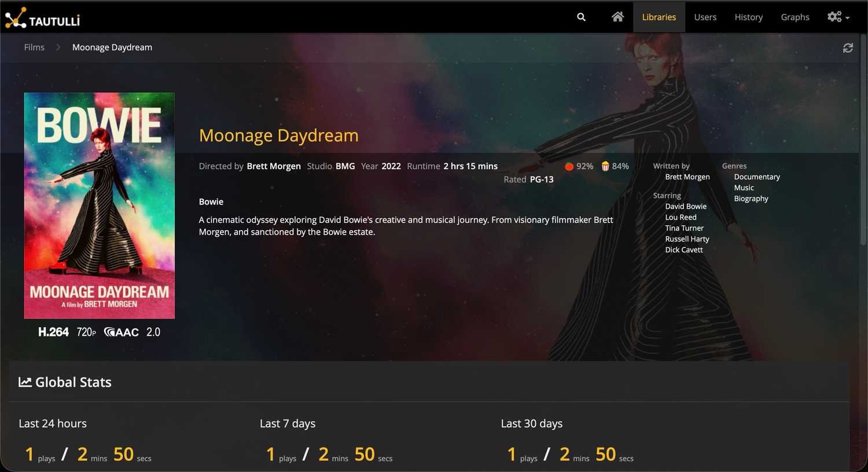
Task: Select year value 2022
Action: [391, 166]
